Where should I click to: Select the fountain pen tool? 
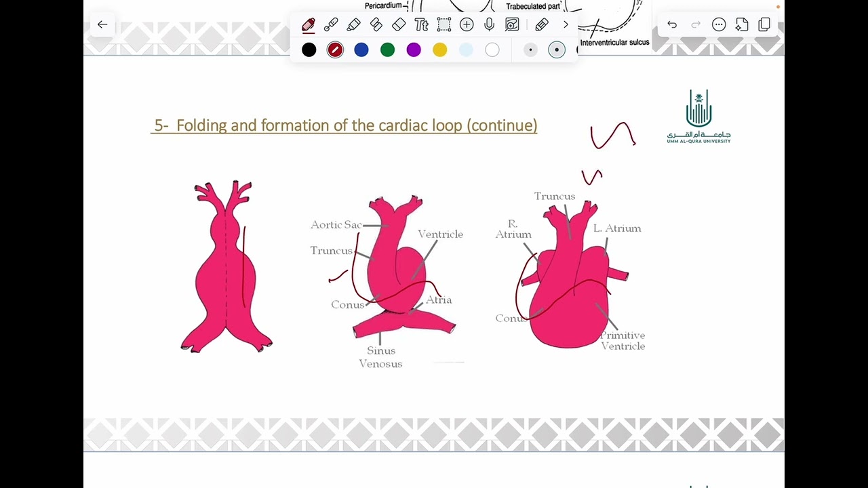[x=331, y=25]
